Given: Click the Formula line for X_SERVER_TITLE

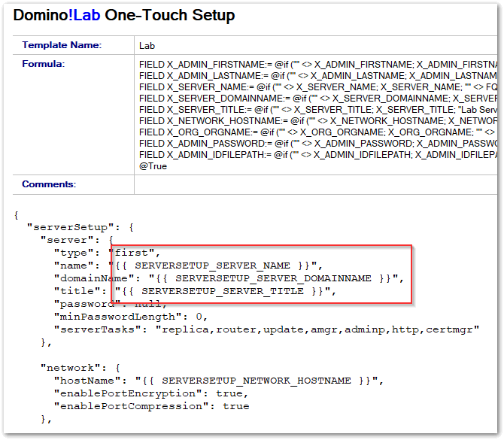Looking at the screenshot, I should click(x=318, y=110).
